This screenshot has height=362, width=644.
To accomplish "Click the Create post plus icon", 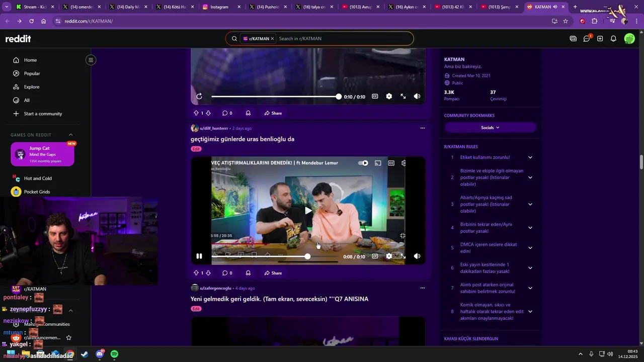I will (x=600, y=39).
